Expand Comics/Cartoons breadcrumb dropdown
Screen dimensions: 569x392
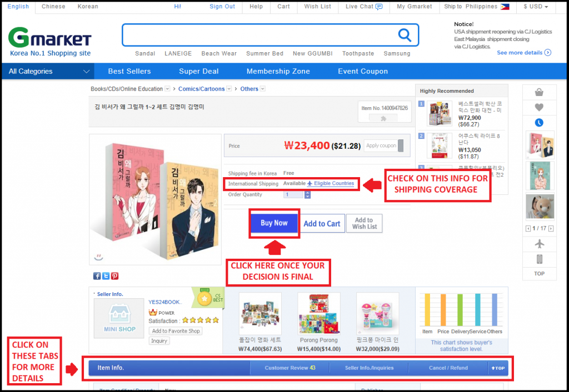coord(229,88)
